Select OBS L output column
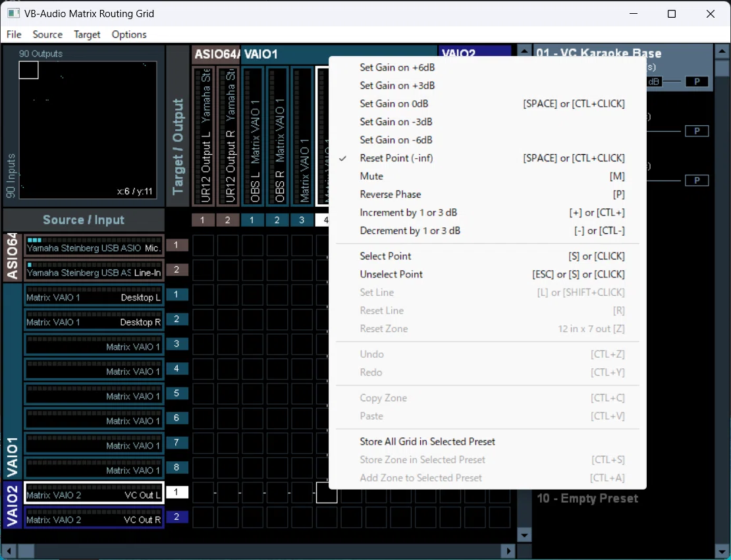 click(253, 136)
